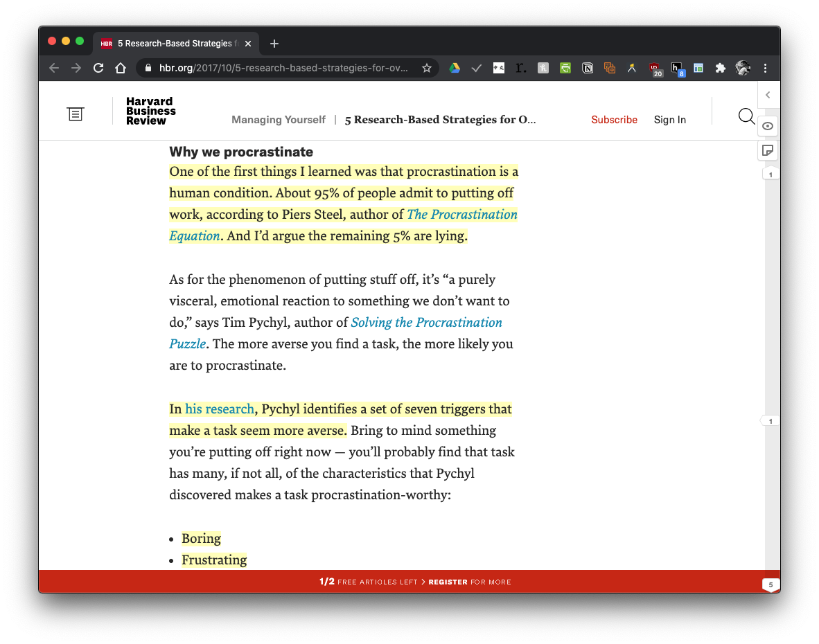The width and height of the screenshot is (819, 644).
Task: Click the highlighted 'Frustrating' list item
Action: pos(214,560)
